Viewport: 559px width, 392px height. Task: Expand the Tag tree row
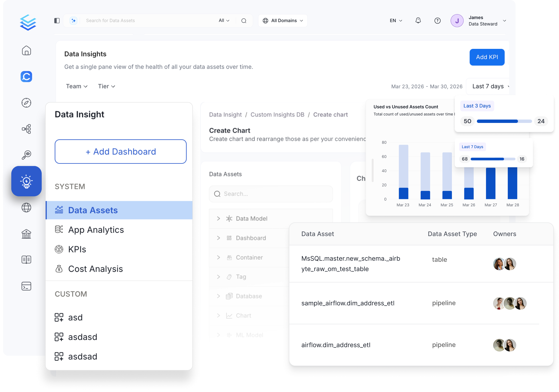[x=218, y=277]
